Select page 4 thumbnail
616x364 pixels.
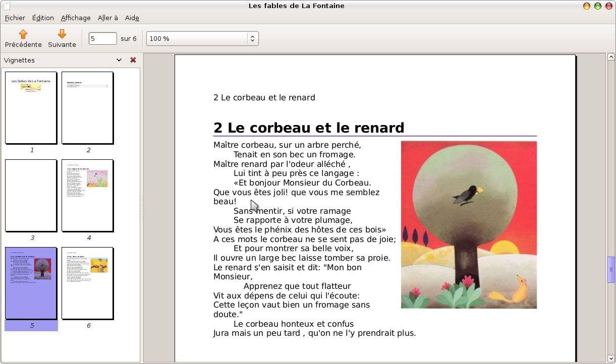pyautogui.click(x=88, y=196)
